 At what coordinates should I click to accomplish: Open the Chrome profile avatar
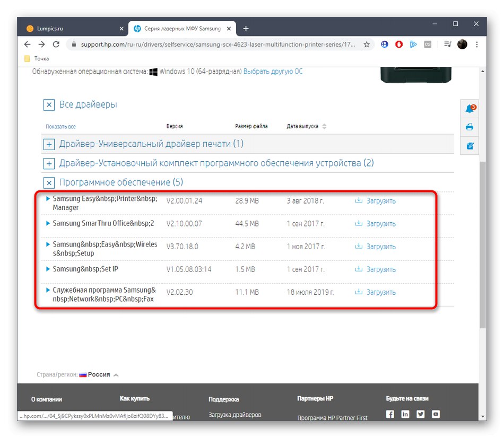462,45
